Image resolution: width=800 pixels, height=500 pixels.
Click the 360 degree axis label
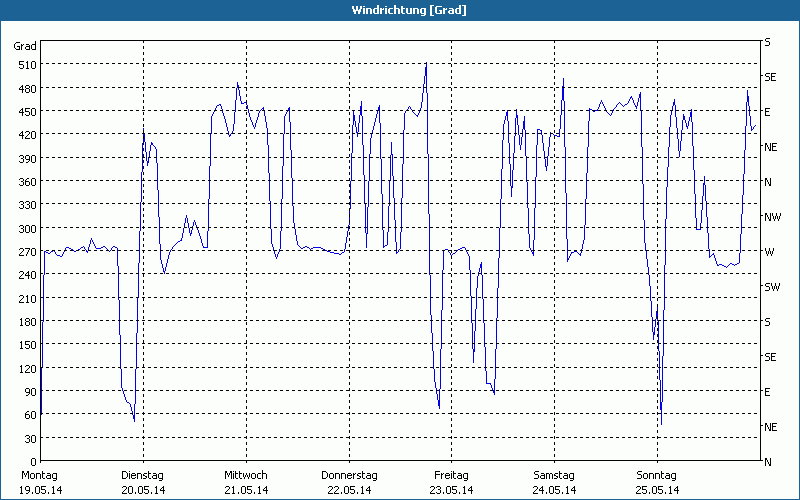click(25, 182)
